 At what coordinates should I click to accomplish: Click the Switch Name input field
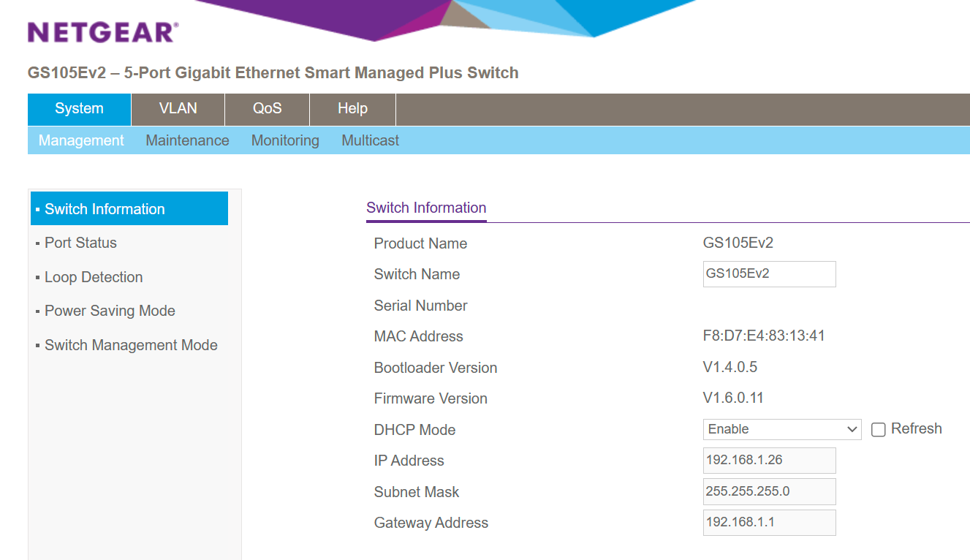pyautogui.click(x=769, y=274)
